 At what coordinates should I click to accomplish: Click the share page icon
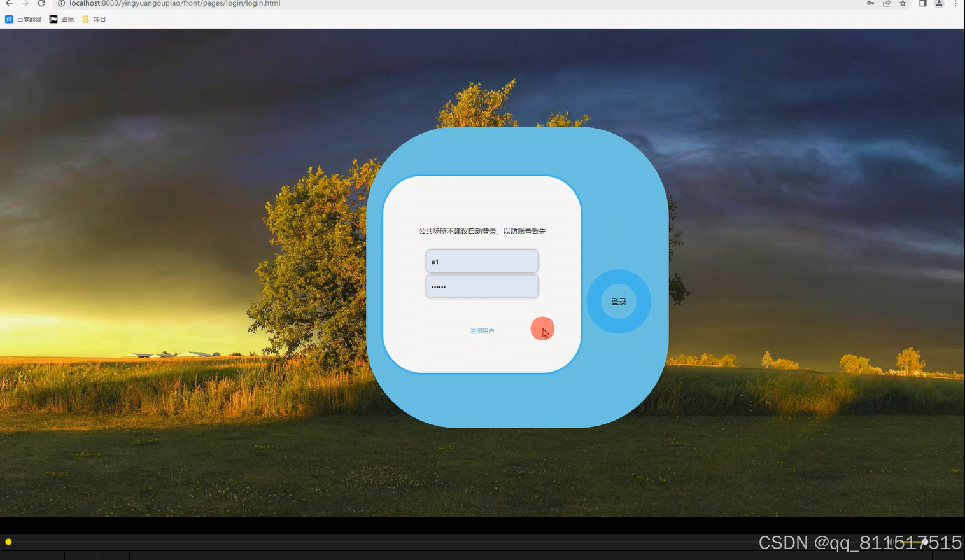tap(887, 3)
